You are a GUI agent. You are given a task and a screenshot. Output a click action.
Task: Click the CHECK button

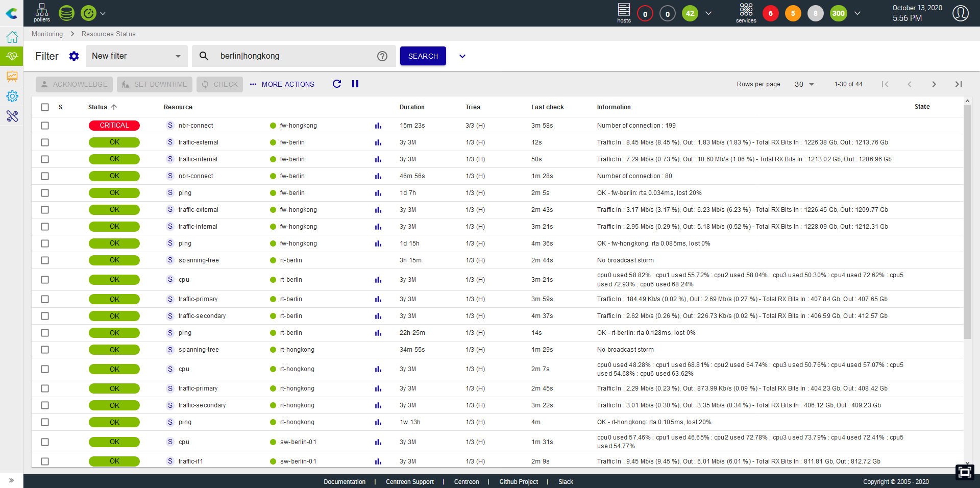(220, 84)
